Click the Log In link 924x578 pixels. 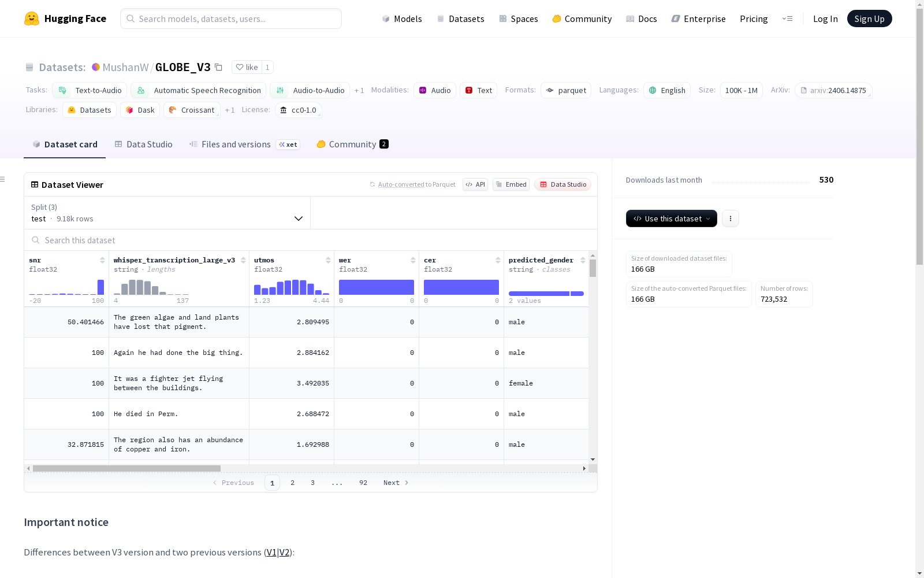[x=825, y=18]
